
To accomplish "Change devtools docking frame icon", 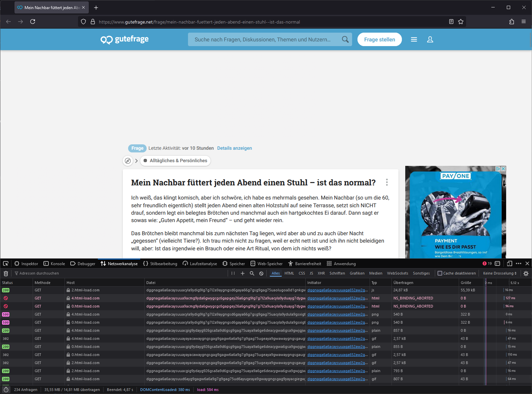I will 498,263.
